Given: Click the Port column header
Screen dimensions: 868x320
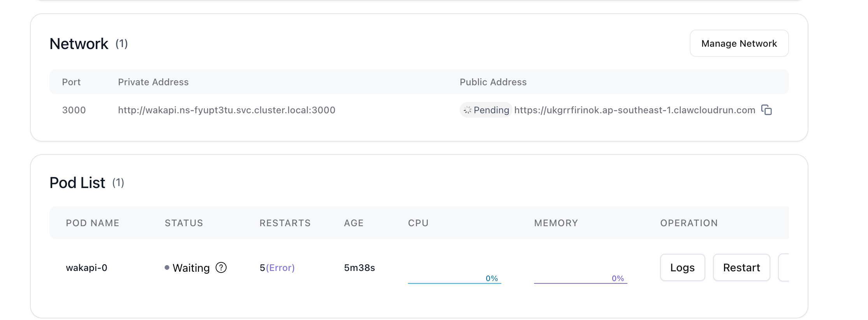Looking at the screenshot, I should coord(71,82).
